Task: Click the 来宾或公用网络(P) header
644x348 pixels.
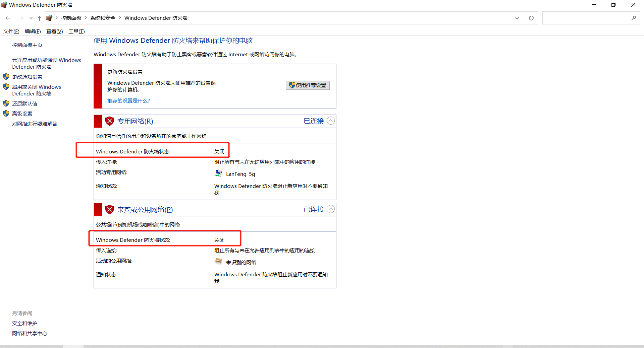Action: pos(145,210)
